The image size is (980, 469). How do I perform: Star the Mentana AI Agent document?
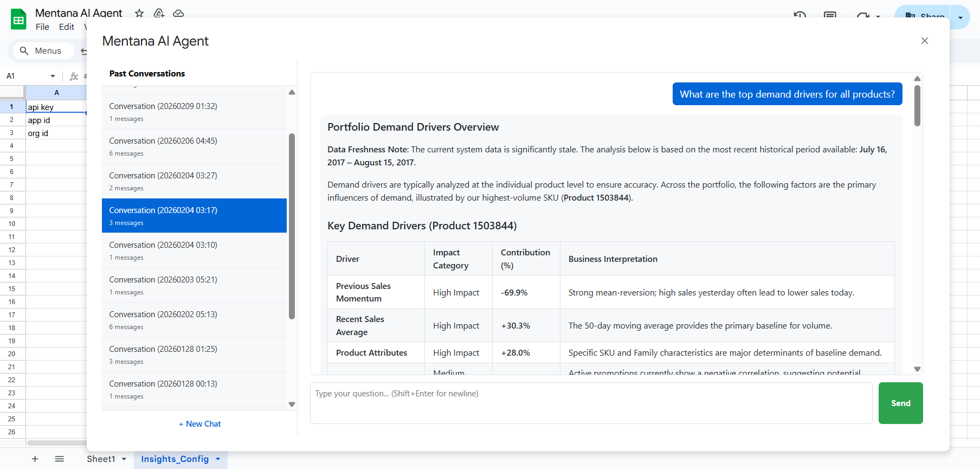139,13
